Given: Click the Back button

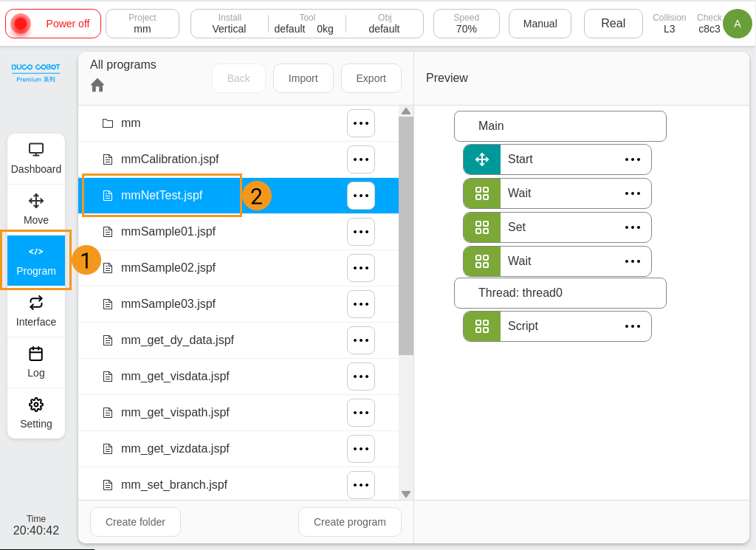Looking at the screenshot, I should pyautogui.click(x=238, y=78).
